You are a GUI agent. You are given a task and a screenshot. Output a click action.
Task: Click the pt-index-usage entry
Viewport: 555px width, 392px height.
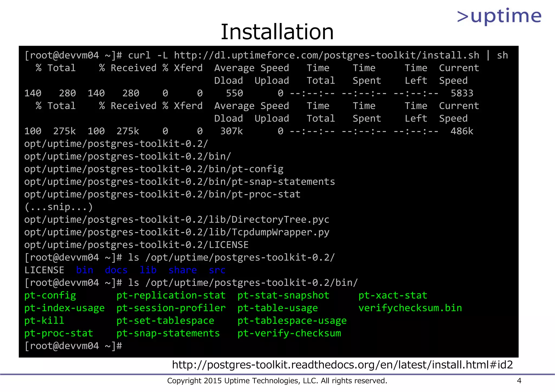pos(64,308)
